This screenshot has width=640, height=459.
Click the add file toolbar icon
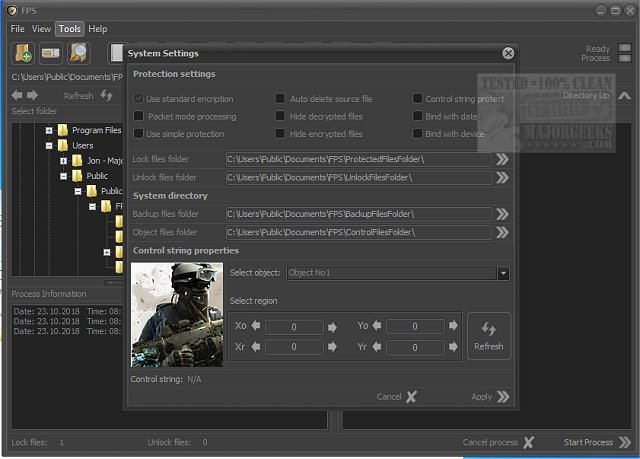[x=23, y=53]
